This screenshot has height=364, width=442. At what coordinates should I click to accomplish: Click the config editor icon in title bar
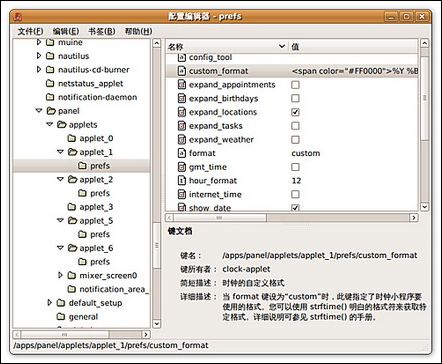pyautogui.click(x=19, y=16)
